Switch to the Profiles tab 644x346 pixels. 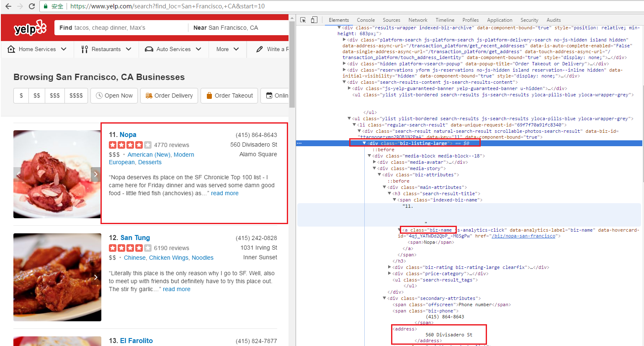click(471, 20)
